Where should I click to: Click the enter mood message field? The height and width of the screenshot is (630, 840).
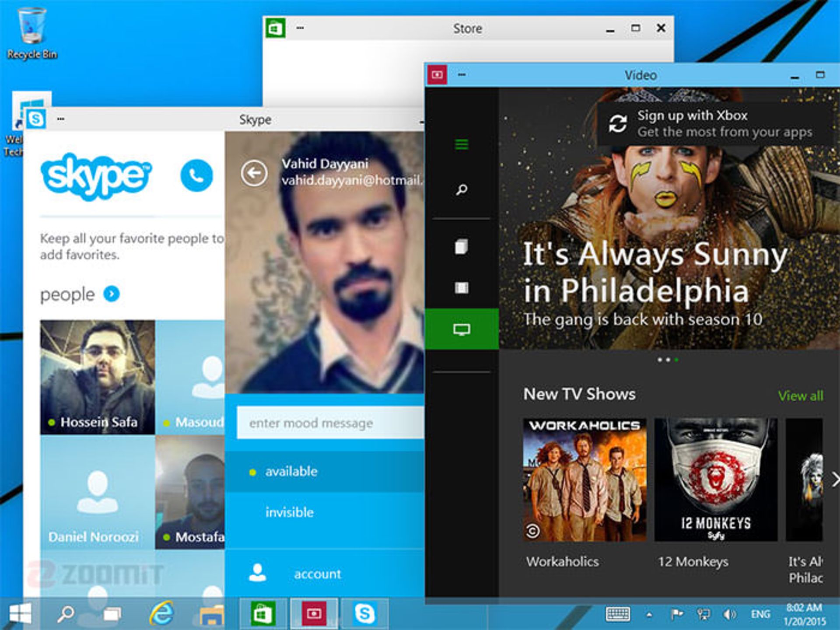coord(330,423)
